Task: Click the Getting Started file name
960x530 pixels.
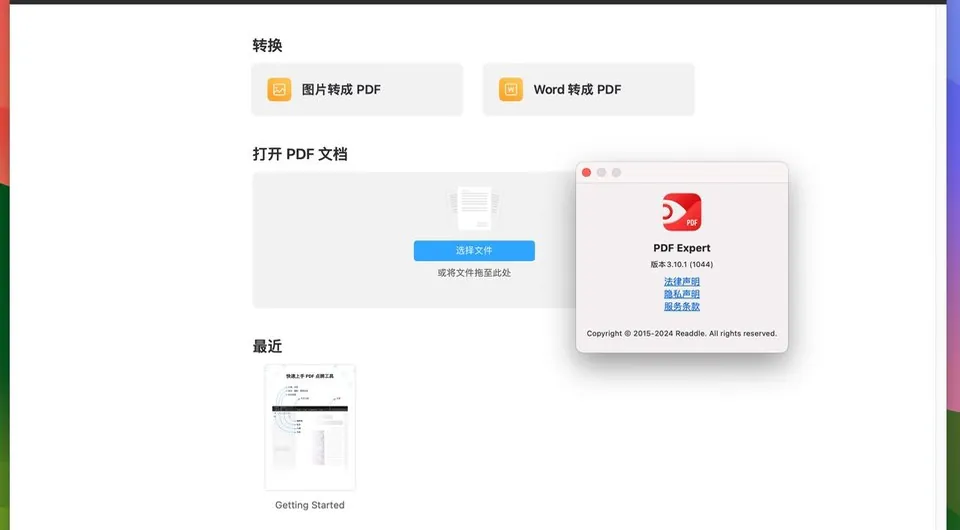Action: 310,505
